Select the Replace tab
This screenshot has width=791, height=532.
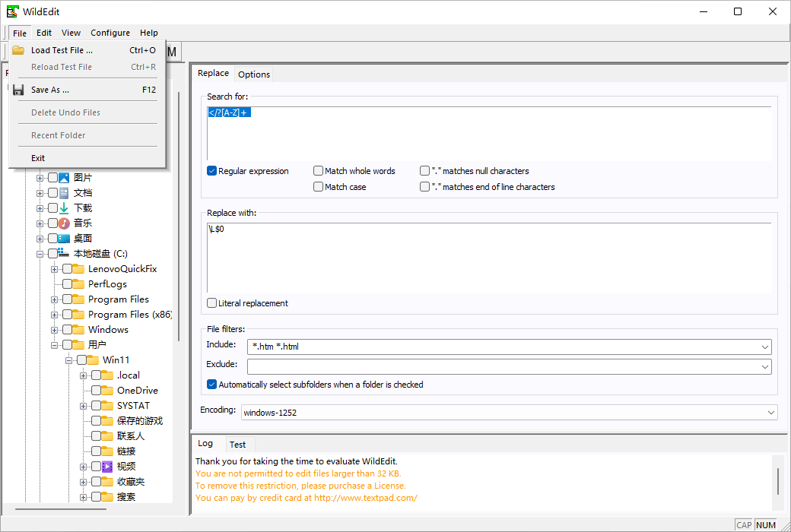[213, 73]
